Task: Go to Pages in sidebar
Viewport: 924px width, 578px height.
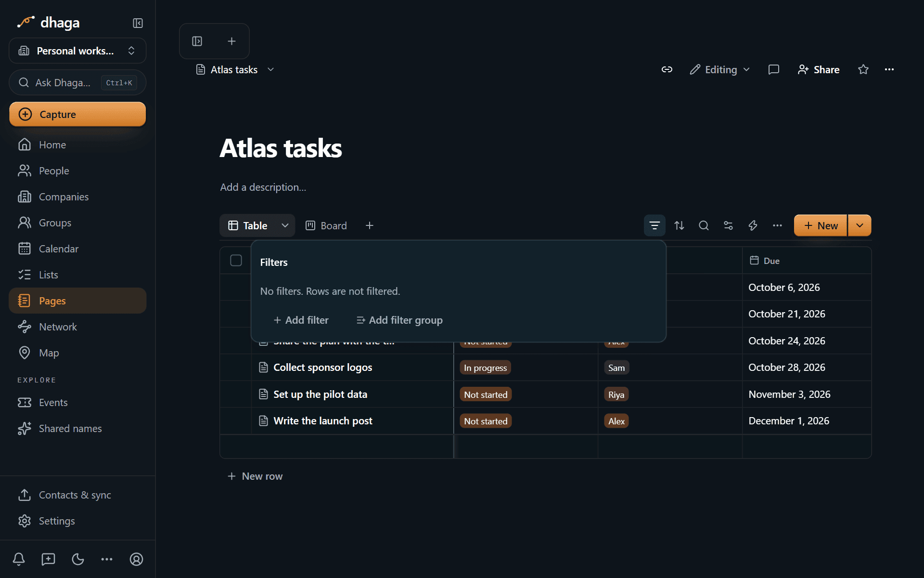Action: [77, 301]
